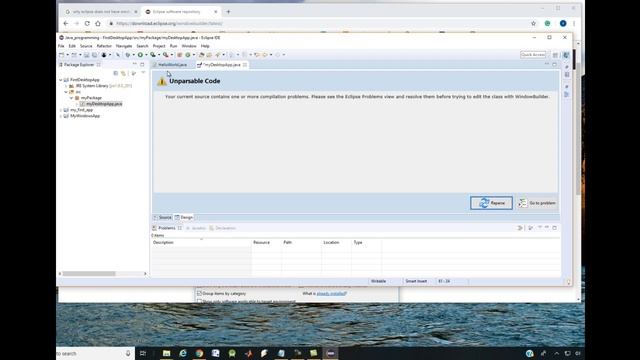The image size is (640, 360).
Task: Click the Chrome home icon
Action: (98, 24)
